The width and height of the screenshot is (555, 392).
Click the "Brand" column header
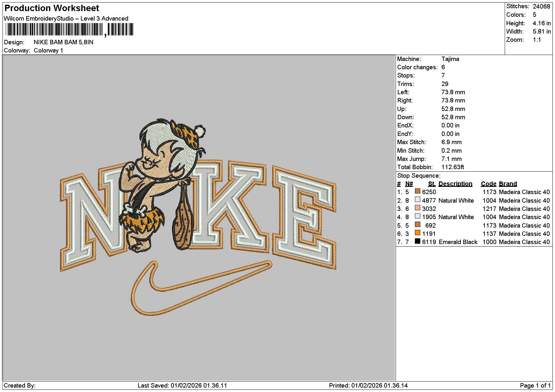pyautogui.click(x=508, y=184)
